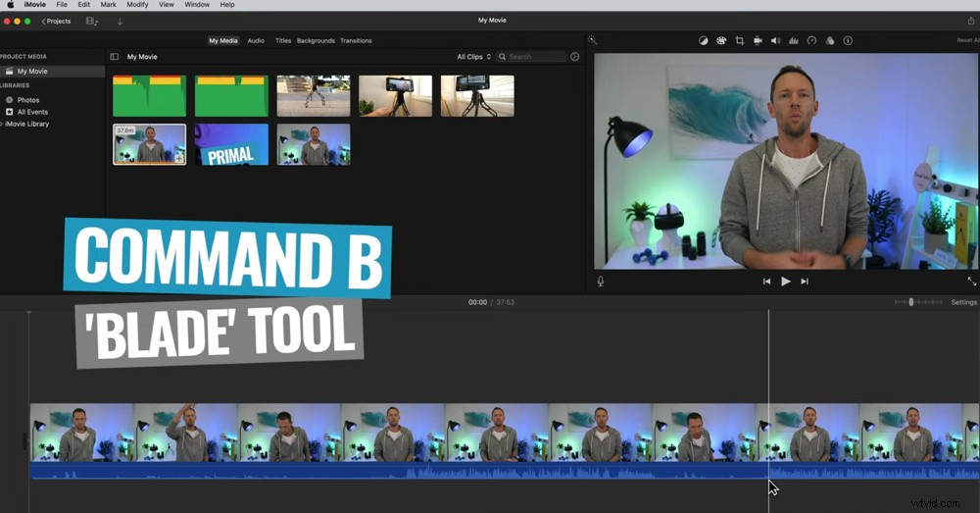
Task: Select the hand adjusting phone tripod clip
Action: pyautogui.click(x=395, y=96)
